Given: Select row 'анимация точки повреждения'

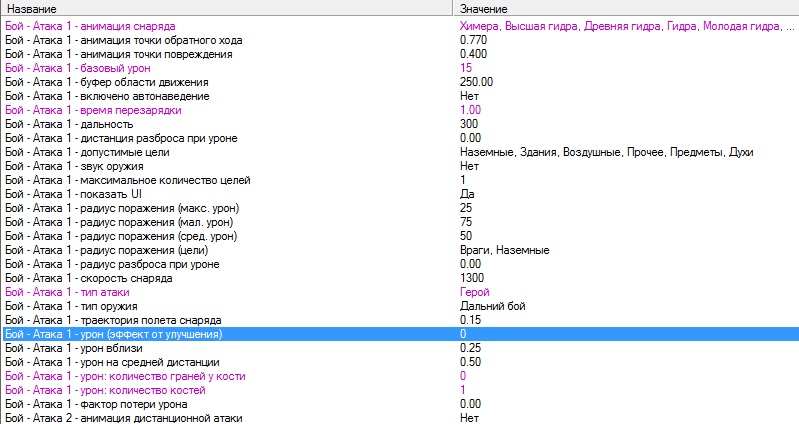Looking at the screenshot, I should [400, 54].
